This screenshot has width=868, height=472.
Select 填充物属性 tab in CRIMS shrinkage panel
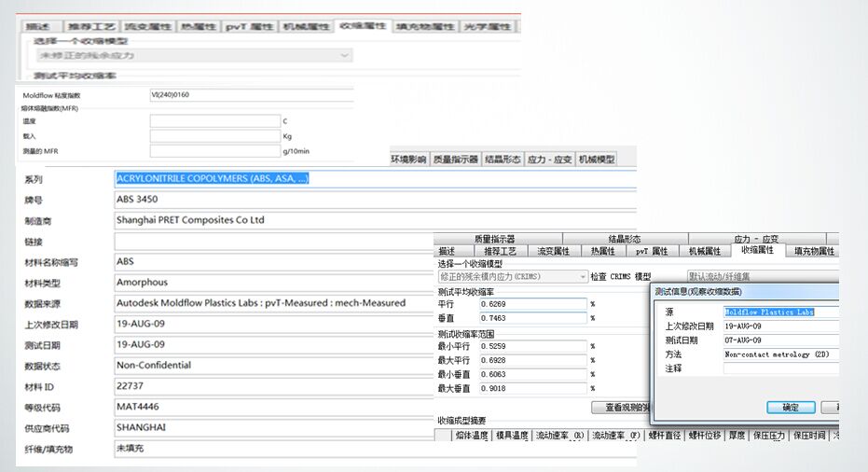click(814, 251)
